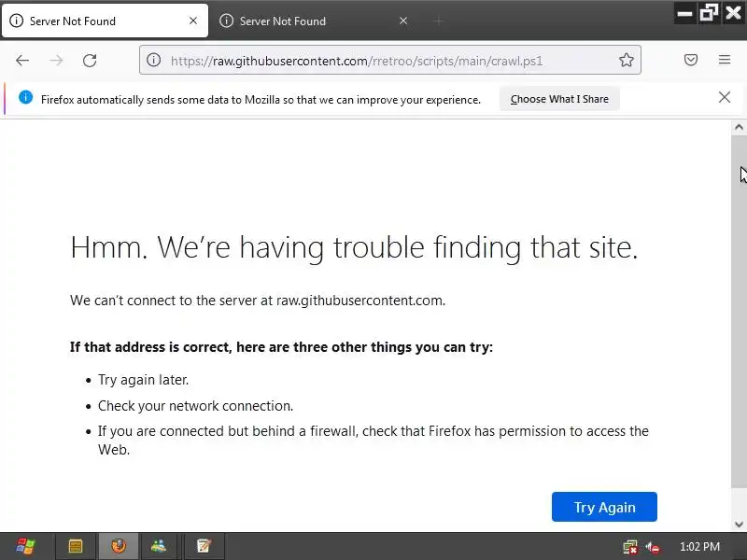Click the info icon in notification bar

[25, 97]
